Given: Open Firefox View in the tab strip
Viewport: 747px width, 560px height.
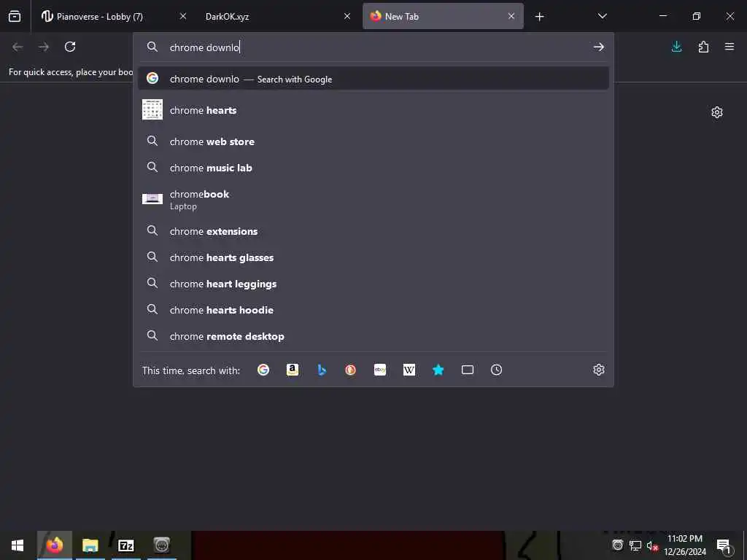Looking at the screenshot, I should tap(15, 16).
